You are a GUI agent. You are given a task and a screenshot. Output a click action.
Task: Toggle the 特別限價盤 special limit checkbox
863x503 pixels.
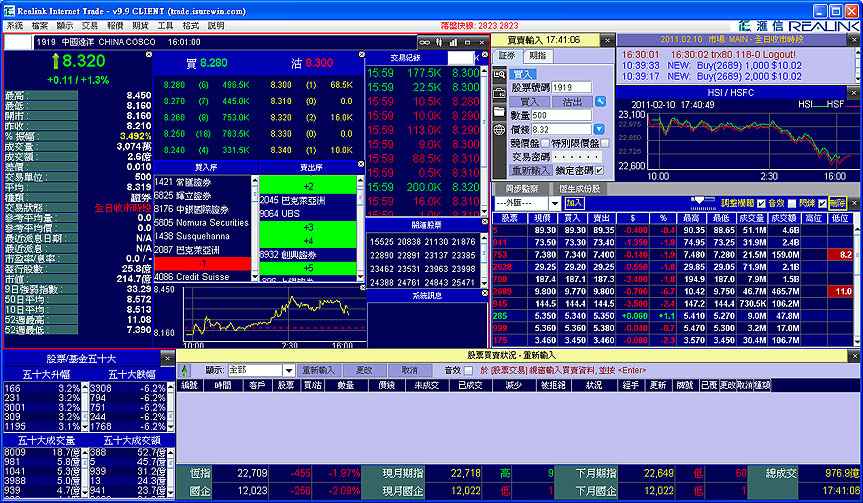click(x=605, y=143)
